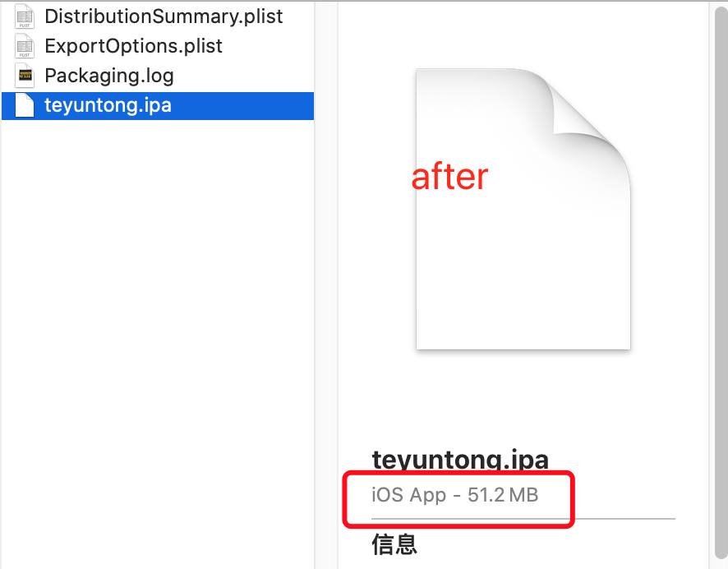Viewport: 728px width, 569px height.
Task: Select the DistributionSummary.plist file name
Action: pos(164,16)
